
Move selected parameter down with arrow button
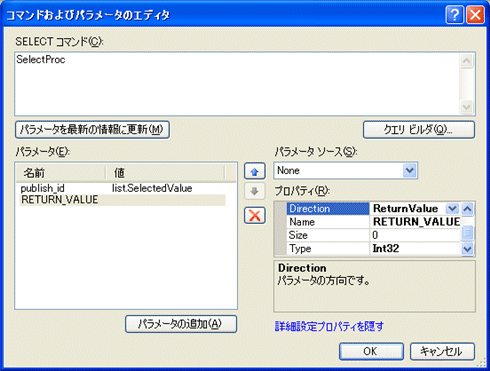(255, 191)
